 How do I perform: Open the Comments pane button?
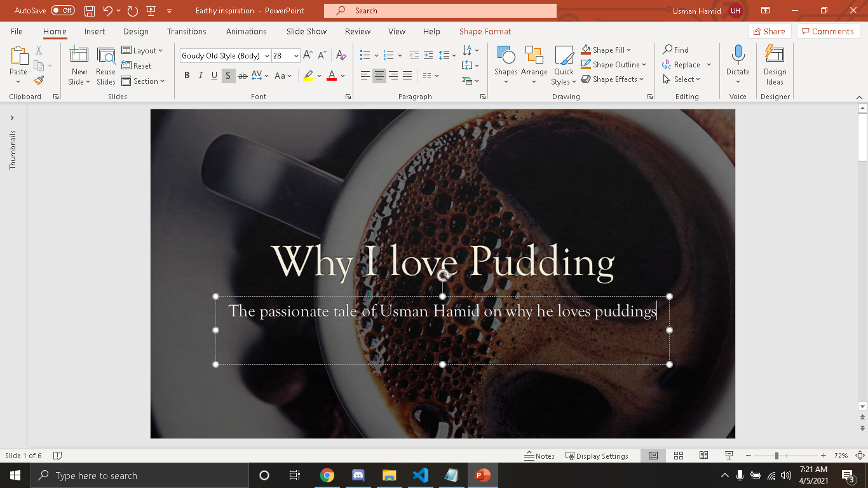[828, 31]
